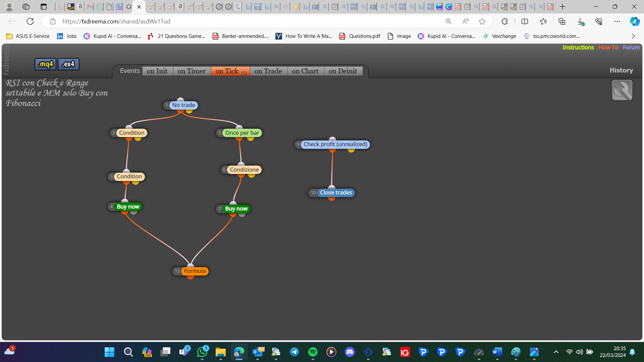
Task: Select the Once per bar block
Action: pyautogui.click(x=242, y=133)
